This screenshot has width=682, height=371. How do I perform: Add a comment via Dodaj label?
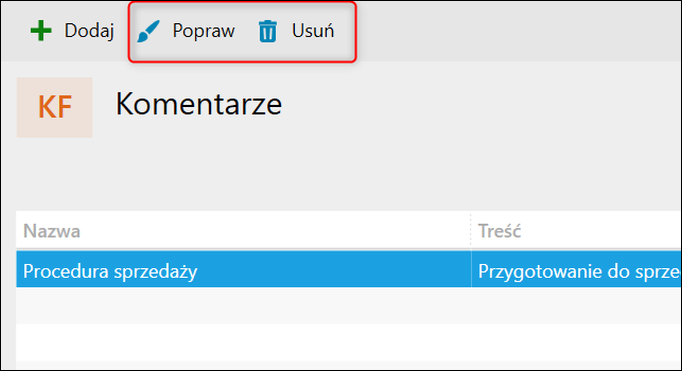[89, 31]
